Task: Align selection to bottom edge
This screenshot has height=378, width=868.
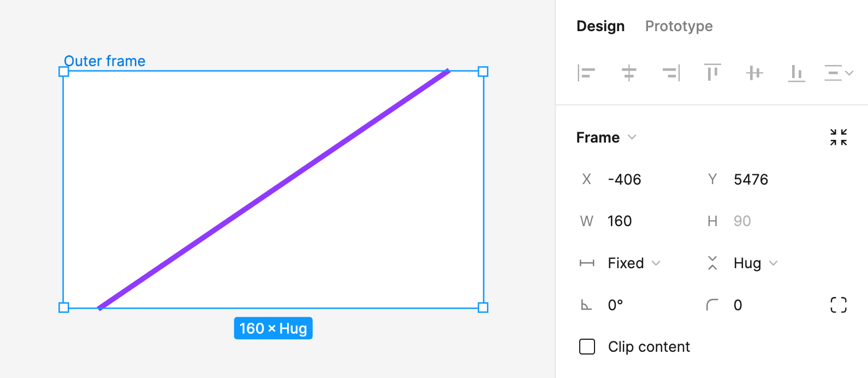Action: click(x=796, y=73)
